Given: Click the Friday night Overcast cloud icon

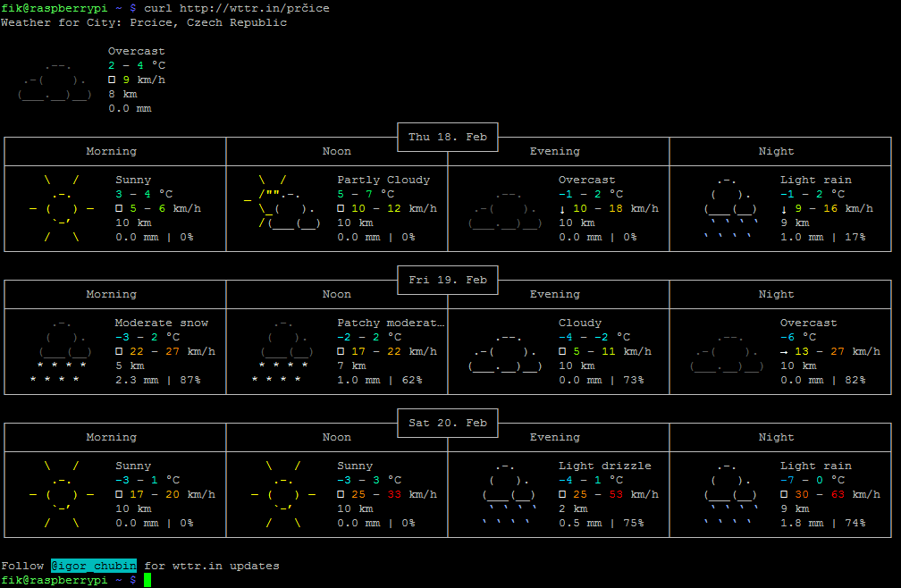Looking at the screenshot, I should pos(727,352).
